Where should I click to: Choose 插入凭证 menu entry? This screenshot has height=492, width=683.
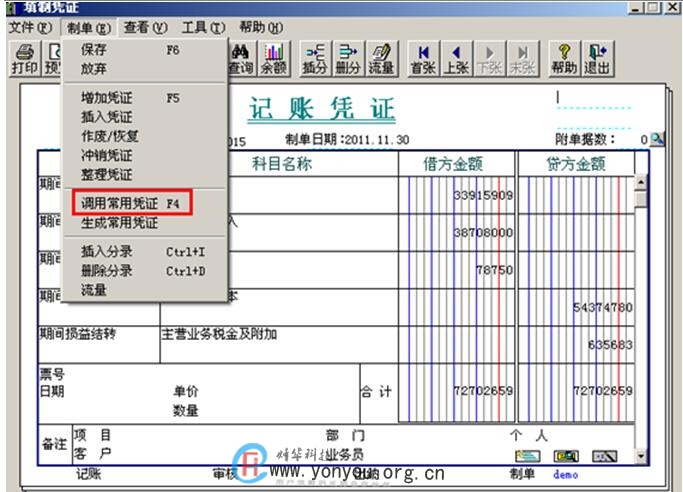tap(144, 117)
